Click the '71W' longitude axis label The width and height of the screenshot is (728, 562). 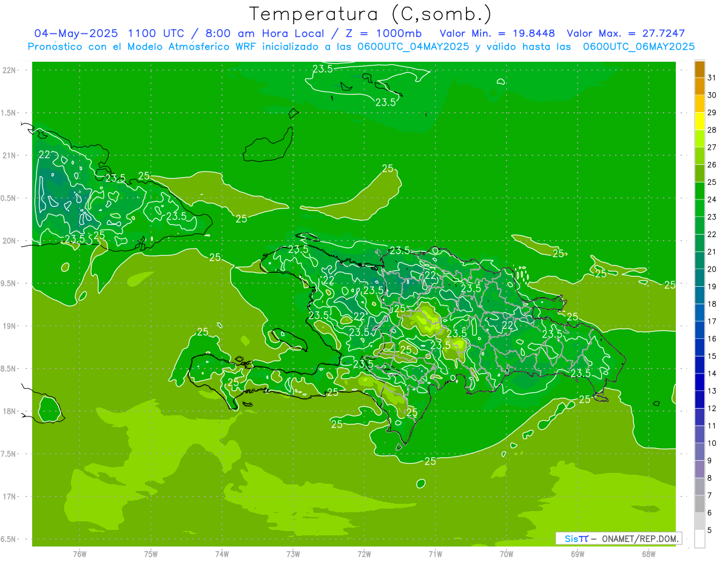pos(435,554)
